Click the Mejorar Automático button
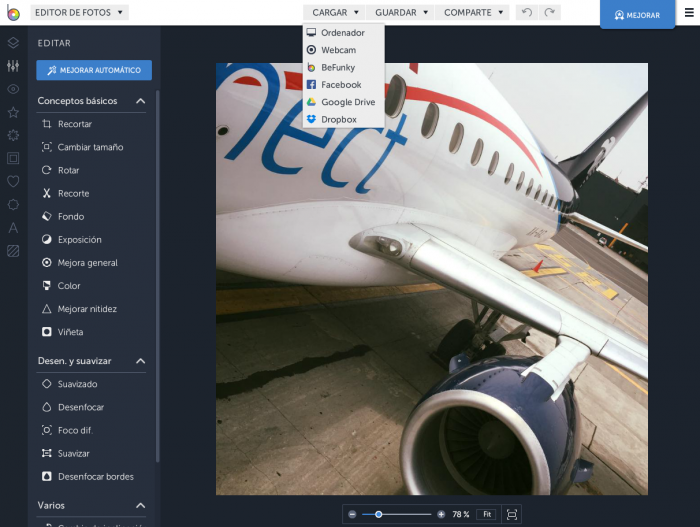This screenshot has width=700, height=527. tap(94, 70)
